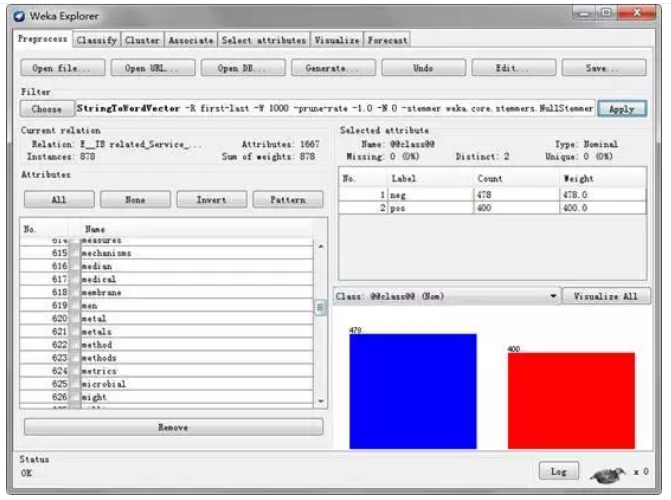Click the attribute list scroll up arrow
Screen dimensions: 671x500
321,247
